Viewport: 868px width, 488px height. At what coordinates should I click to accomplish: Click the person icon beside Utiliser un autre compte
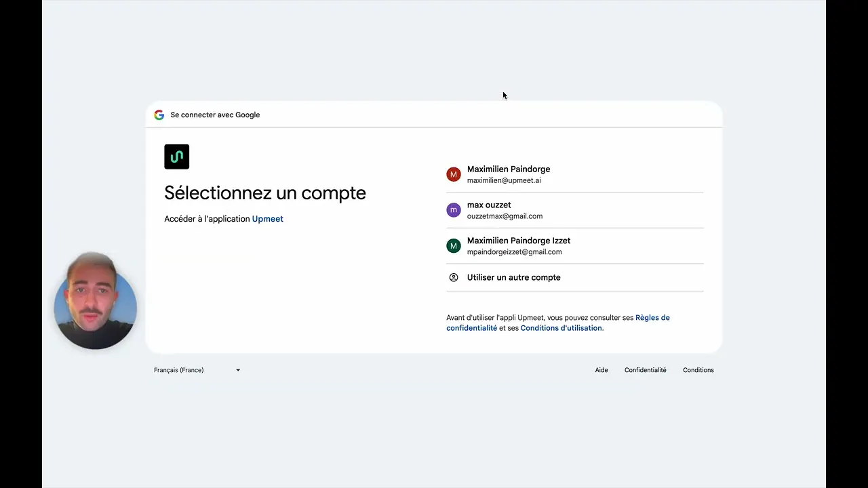[x=454, y=277]
